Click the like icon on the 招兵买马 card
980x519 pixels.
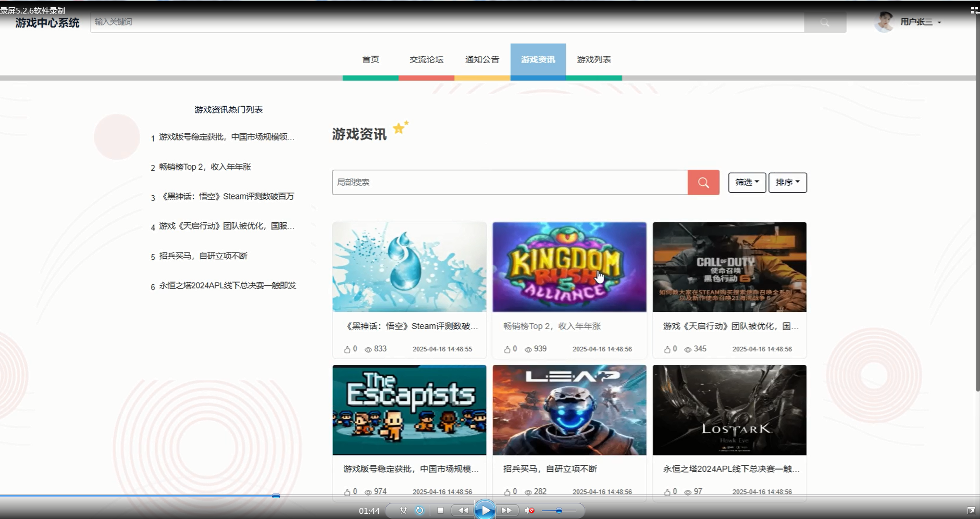point(507,492)
